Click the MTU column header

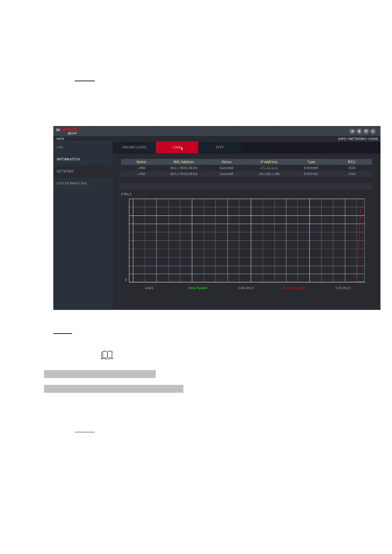[x=352, y=162]
